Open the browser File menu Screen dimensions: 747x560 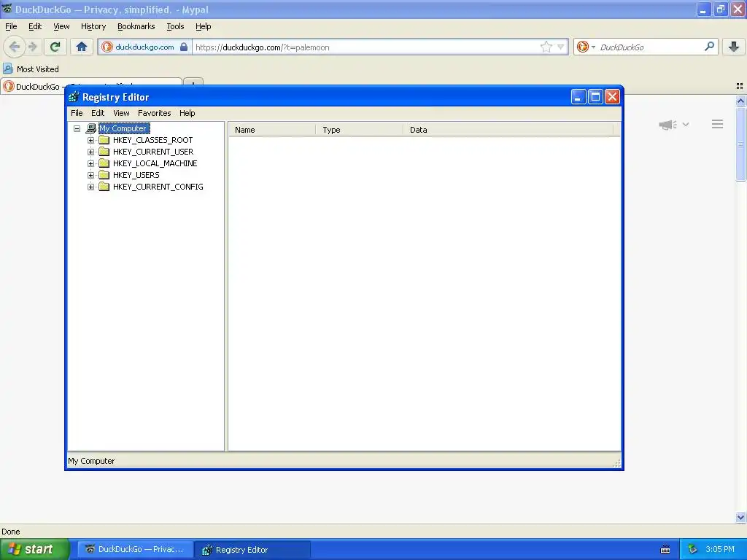(11, 26)
